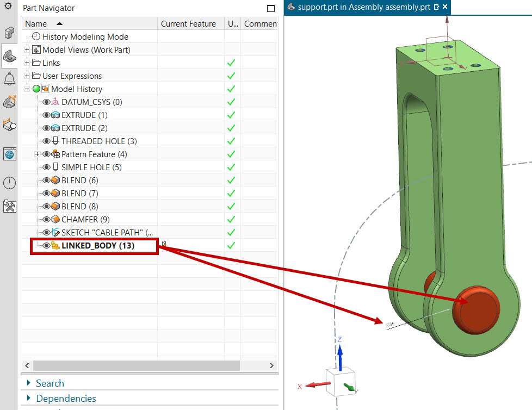
Task: Maximize the Part Navigator panel
Action: pos(271,8)
